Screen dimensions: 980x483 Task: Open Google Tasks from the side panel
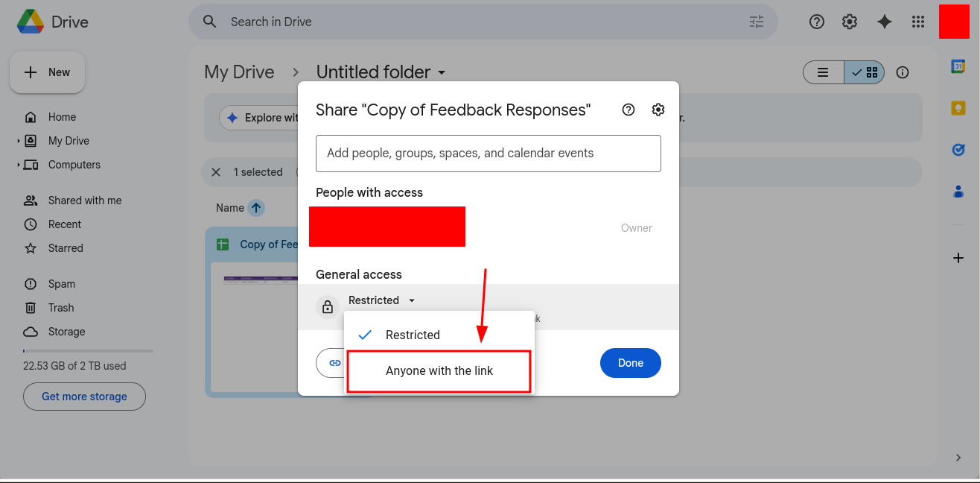(x=958, y=150)
